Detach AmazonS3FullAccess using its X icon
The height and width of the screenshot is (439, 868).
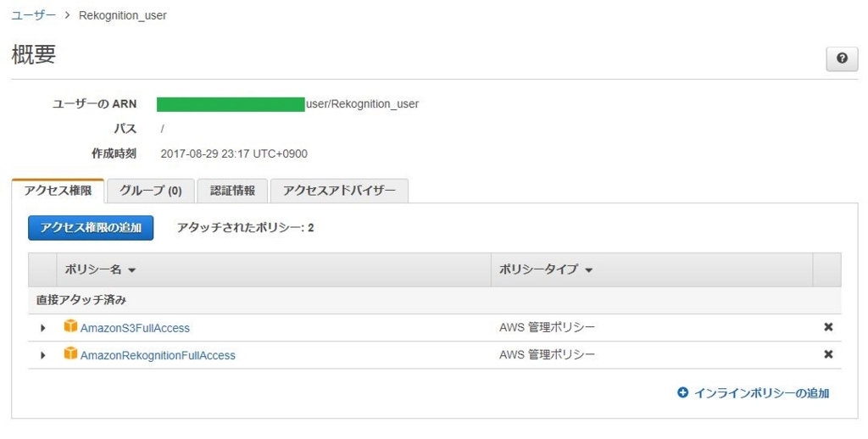[828, 326]
